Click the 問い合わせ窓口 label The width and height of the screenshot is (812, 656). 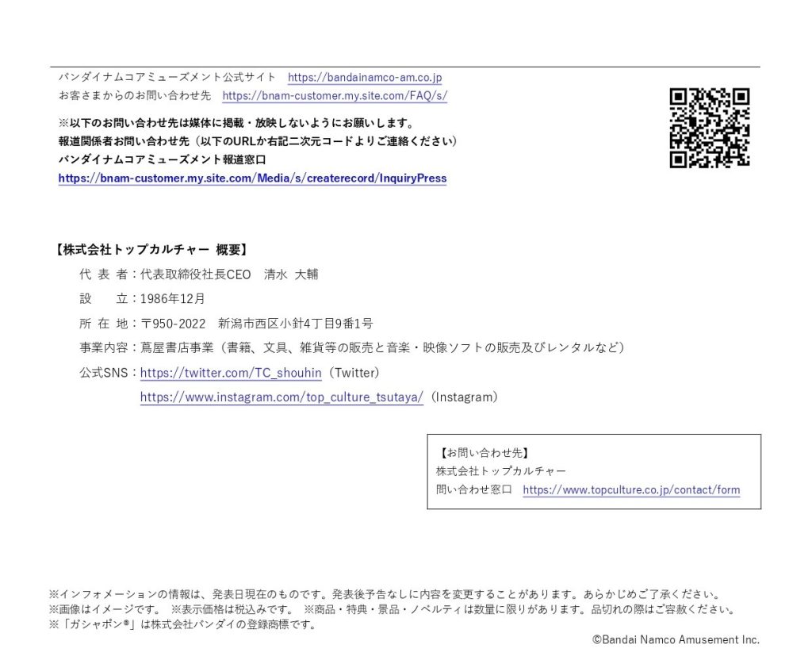pyautogui.click(x=474, y=489)
